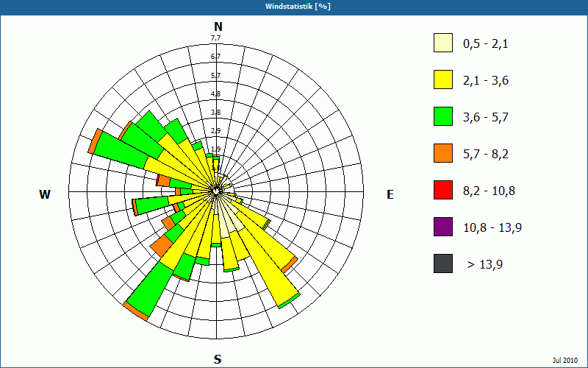Click the S compass label
The height and width of the screenshot is (368, 588).
[218, 359]
